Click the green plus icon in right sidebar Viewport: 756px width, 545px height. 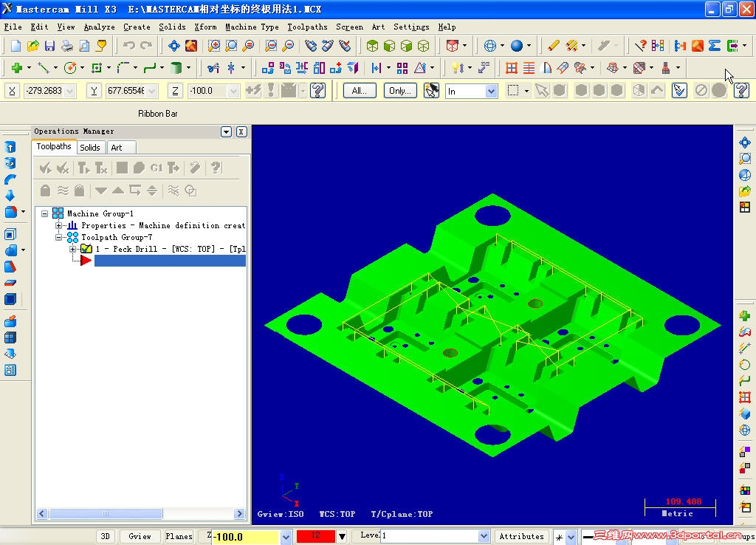point(745,315)
